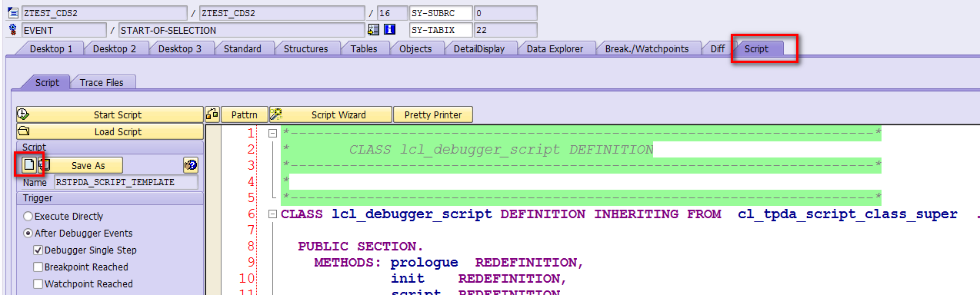Click line number 6 in the gutter
Screen dimensions: 980x295
(252, 214)
